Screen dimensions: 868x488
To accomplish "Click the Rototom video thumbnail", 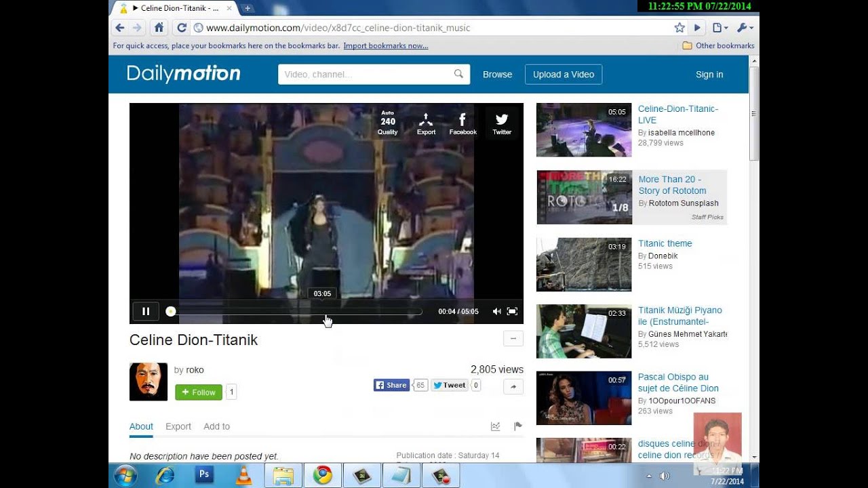I will pyautogui.click(x=584, y=197).
